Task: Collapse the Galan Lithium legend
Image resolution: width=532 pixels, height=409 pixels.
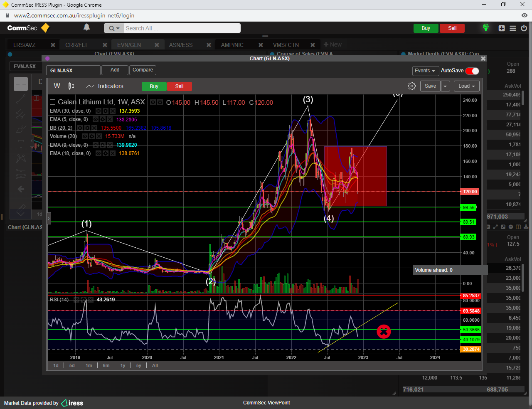Action: [x=52, y=102]
